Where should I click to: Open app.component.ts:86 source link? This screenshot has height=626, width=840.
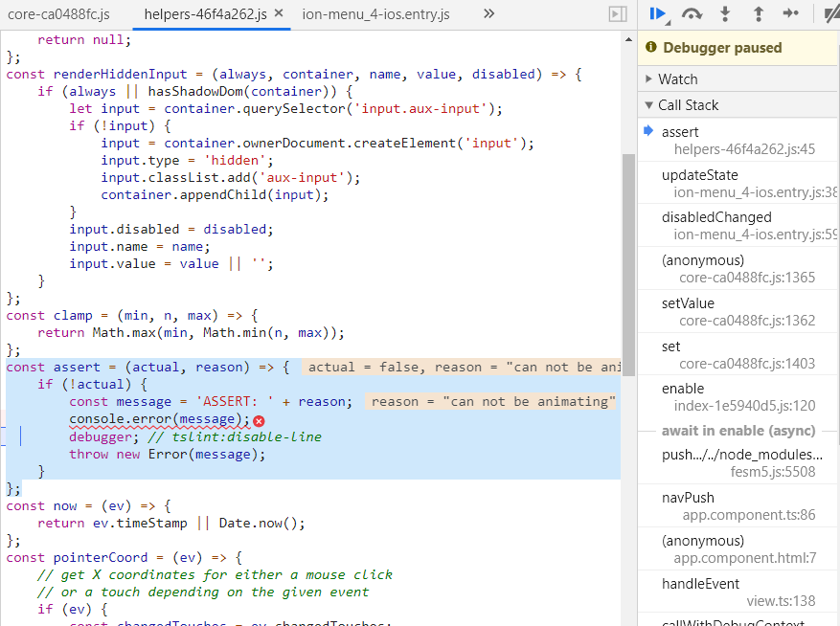pos(749,515)
